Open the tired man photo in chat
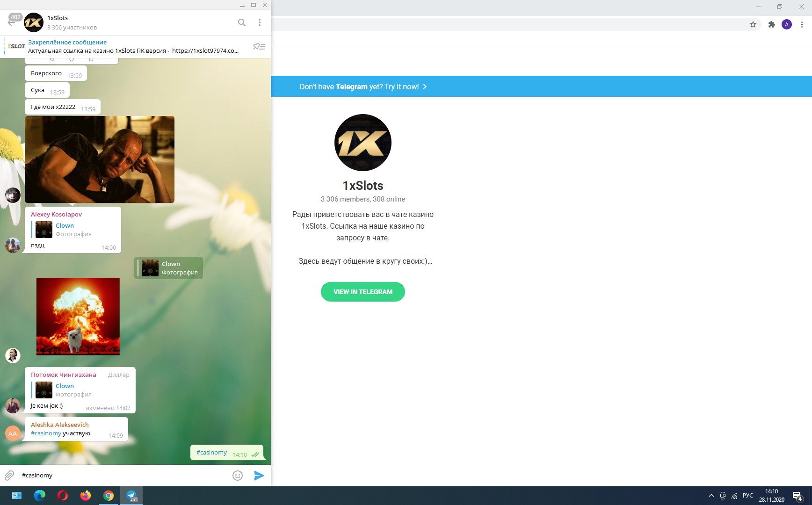The width and height of the screenshot is (812, 505). pos(100,159)
